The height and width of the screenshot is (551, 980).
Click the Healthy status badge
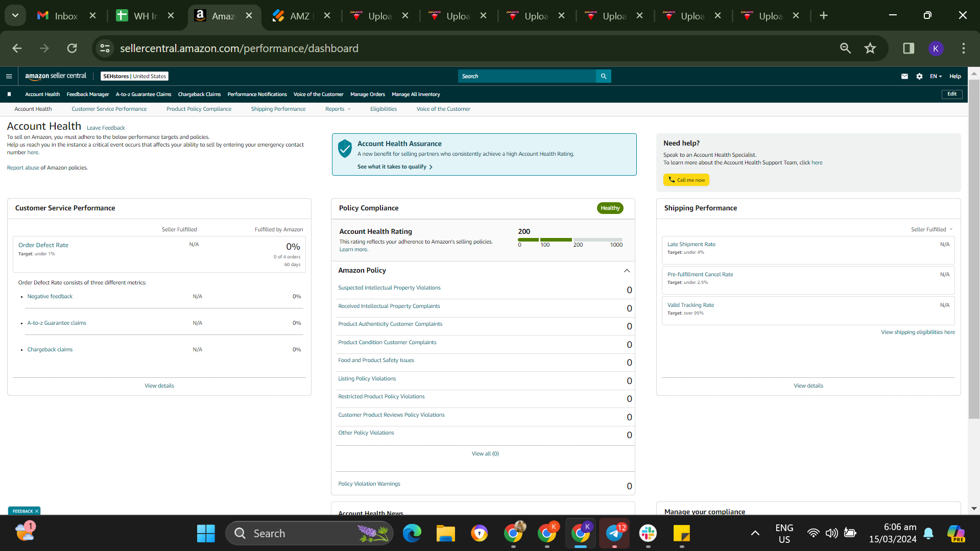coord(610,208)
